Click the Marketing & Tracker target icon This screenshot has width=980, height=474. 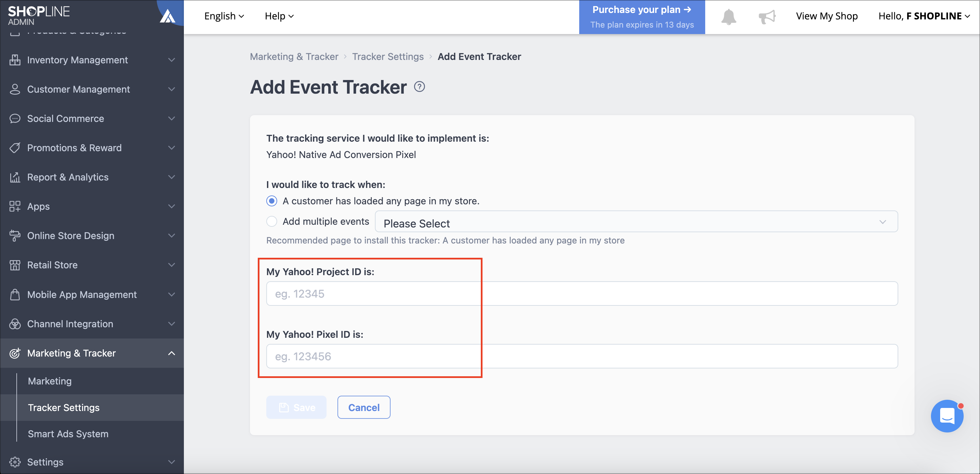(15, 353)
